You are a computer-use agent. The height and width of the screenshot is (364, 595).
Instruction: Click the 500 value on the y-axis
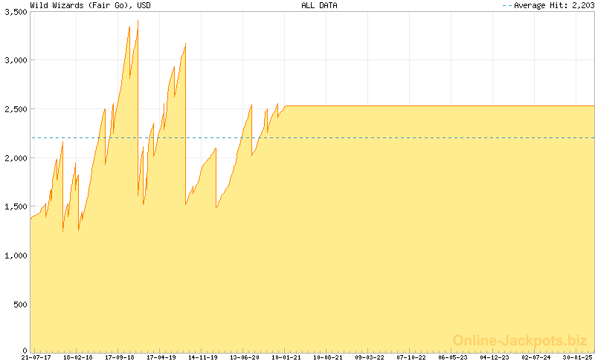[x=19, y=305]
